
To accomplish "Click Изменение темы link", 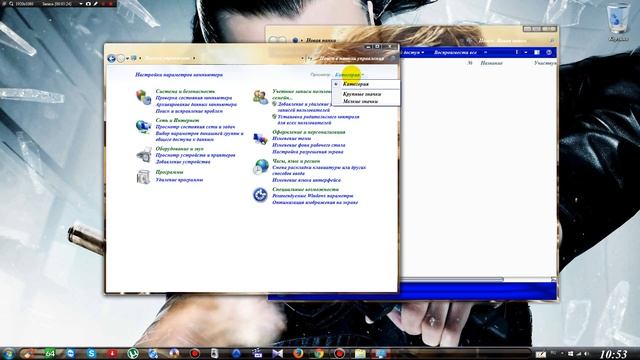I will (x=291, y=138).
